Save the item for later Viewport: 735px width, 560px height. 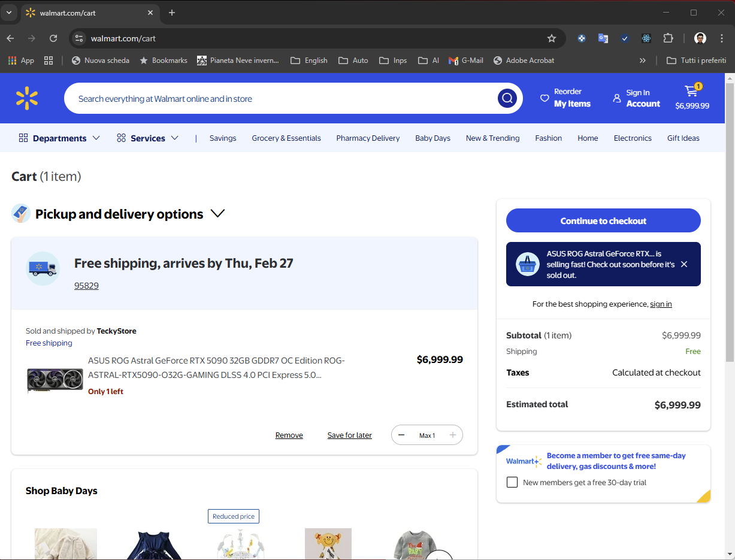pyautogui.click(x=350, y=435)
